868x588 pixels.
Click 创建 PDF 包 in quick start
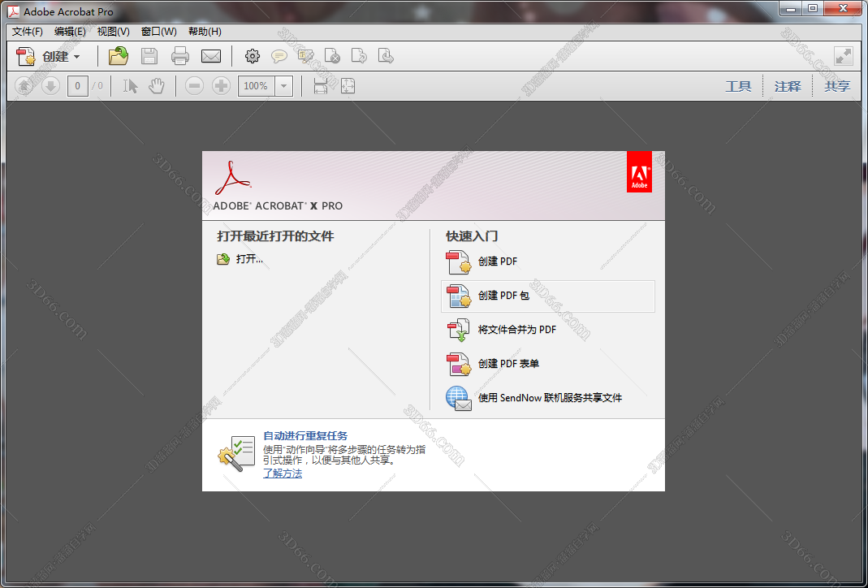[503, 296]
